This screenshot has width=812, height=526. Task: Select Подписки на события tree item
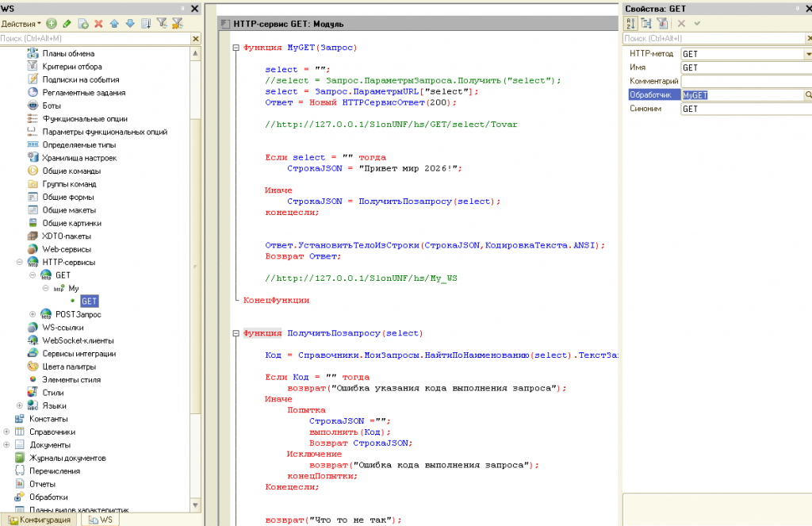pyautogui.click(x=81, y=80)
